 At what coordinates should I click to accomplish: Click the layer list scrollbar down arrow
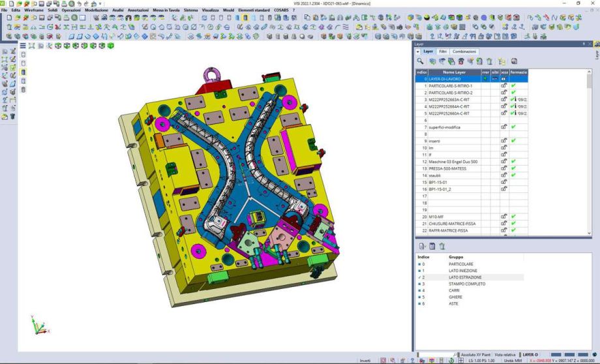point(590,233)
